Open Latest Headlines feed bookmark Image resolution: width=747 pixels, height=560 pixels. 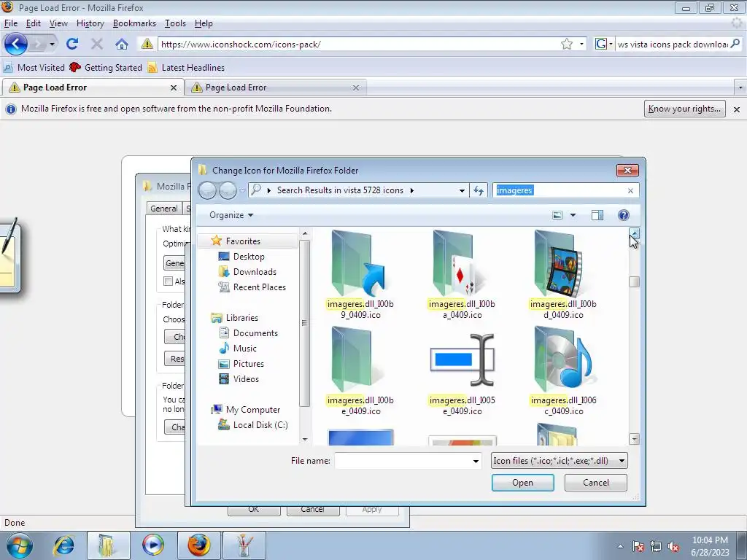(186, 68)
